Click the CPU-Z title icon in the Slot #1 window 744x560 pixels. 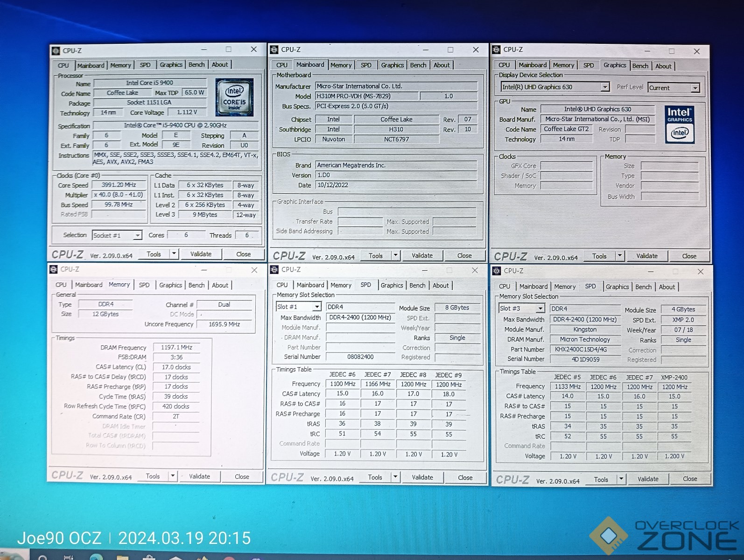[x=274, y=270]
